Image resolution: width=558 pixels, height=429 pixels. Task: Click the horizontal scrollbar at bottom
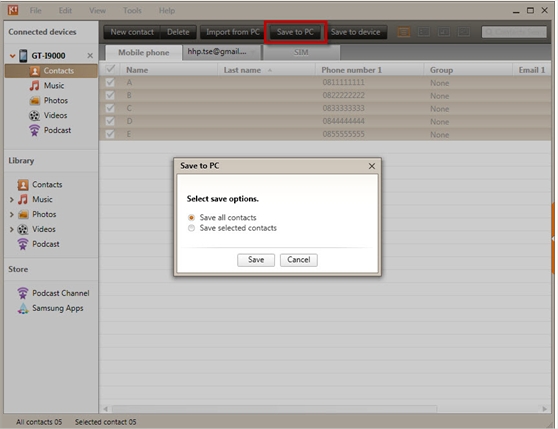tap(274, 409)
